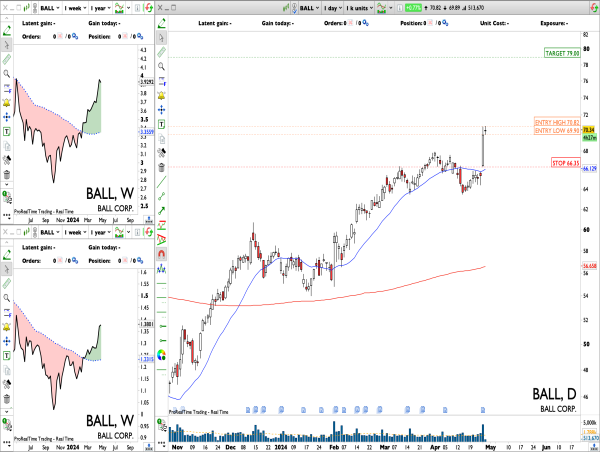
Task: Click the indicators chart icon in daily toolbar
Action: (x=381, y=8)
